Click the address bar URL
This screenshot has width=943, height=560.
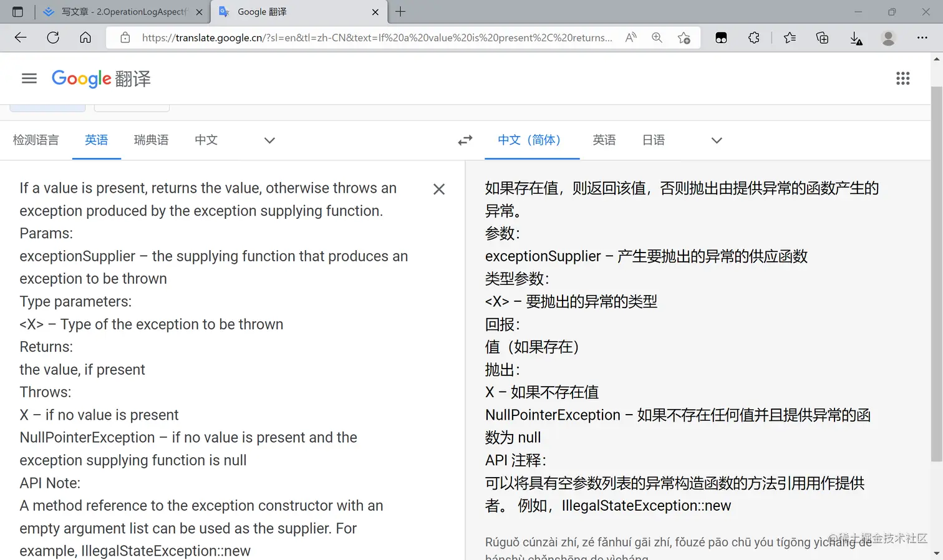[377, 37]
